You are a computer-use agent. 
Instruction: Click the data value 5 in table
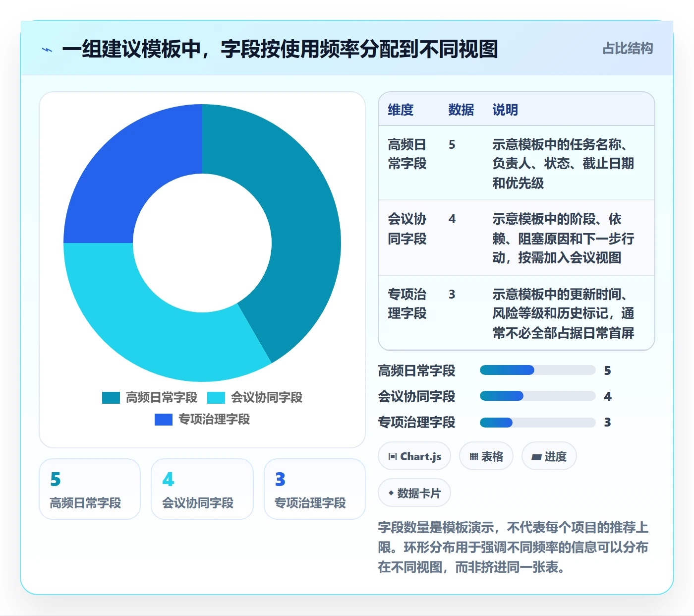point(452,145)
